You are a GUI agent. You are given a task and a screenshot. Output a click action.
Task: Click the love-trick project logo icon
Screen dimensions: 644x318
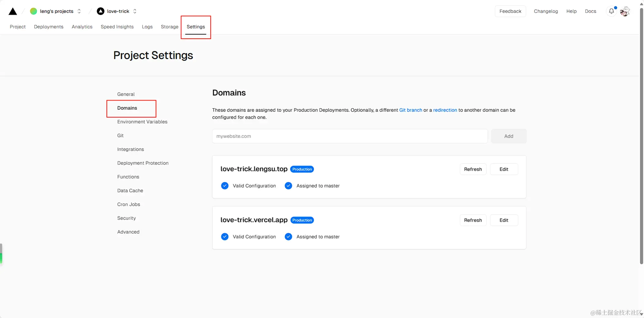tap(101, 11)
